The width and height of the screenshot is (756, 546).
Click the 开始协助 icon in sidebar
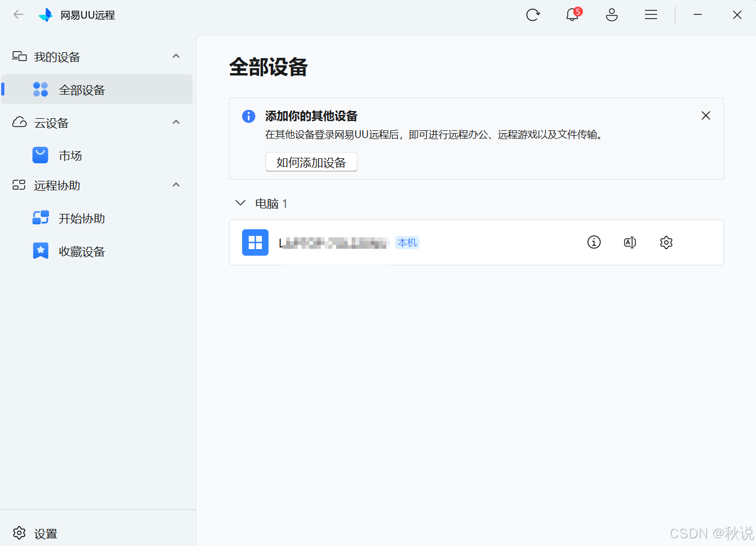[x=40, y=218]
